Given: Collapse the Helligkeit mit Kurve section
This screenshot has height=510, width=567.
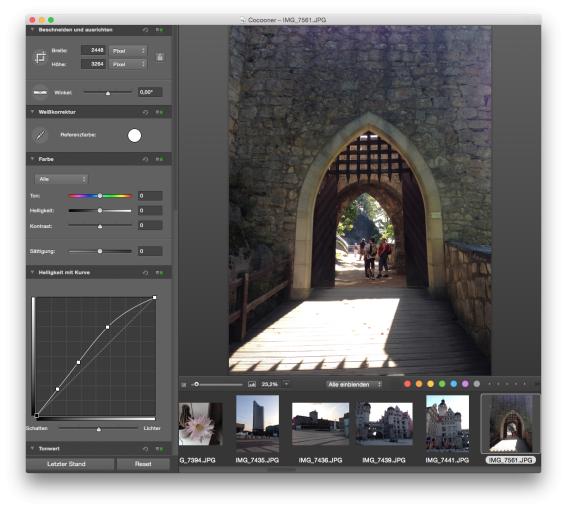Looking at the screenshot, I should click(32, 272).
